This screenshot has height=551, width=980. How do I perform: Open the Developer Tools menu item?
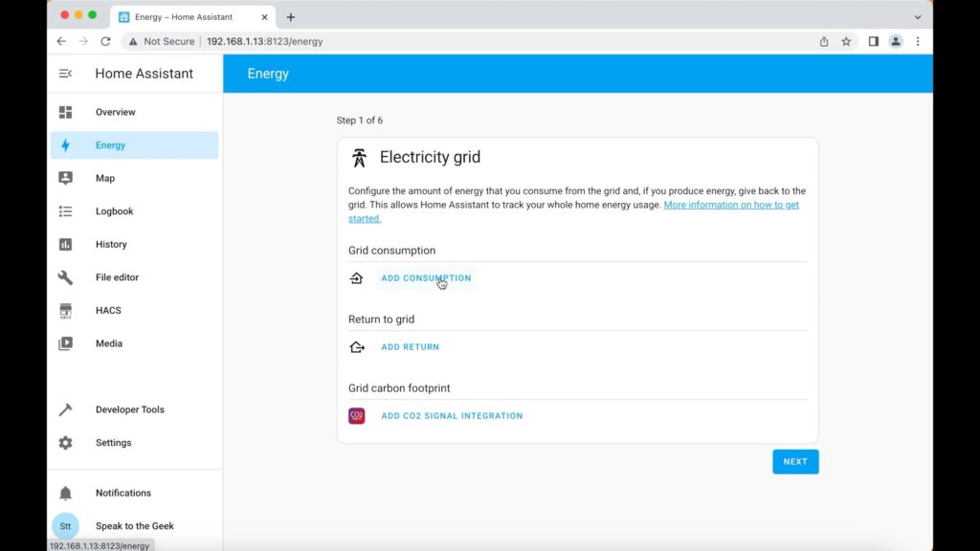click(x=134, y=409)
